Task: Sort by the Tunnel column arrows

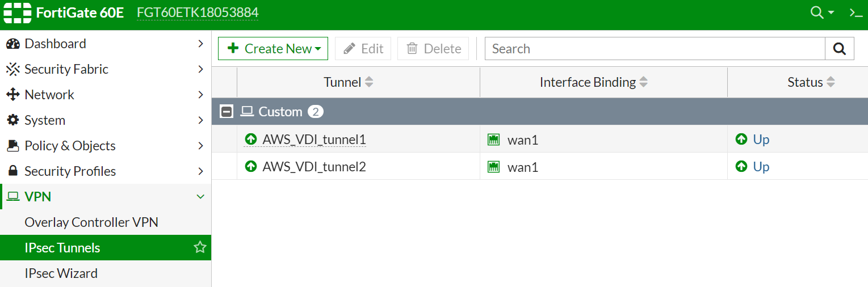Action: 369,82
